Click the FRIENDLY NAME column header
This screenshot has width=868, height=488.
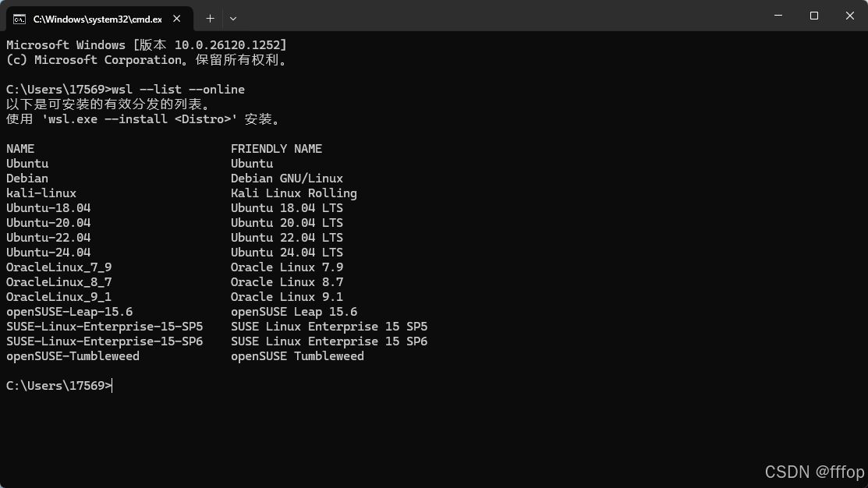pyautogui.click(x=276, y=148)
